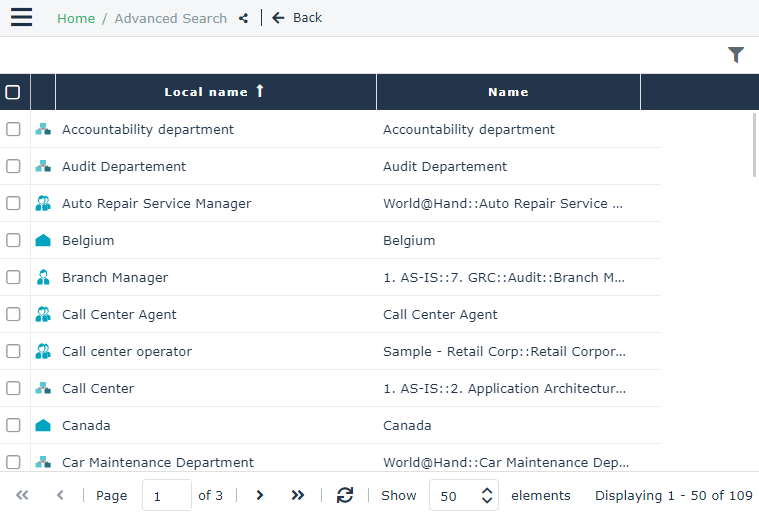759x518 pixels.
Task: Go to the next page
Action: tap(260, 495)
